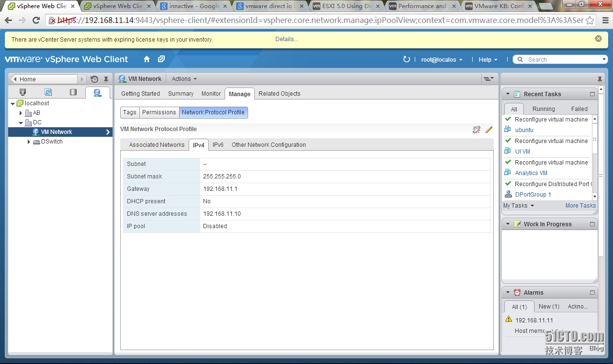Maximize the Recent Tasks panel
This screenshot has height=364, width=613.
pyautogui.click(x=592, y=94)
